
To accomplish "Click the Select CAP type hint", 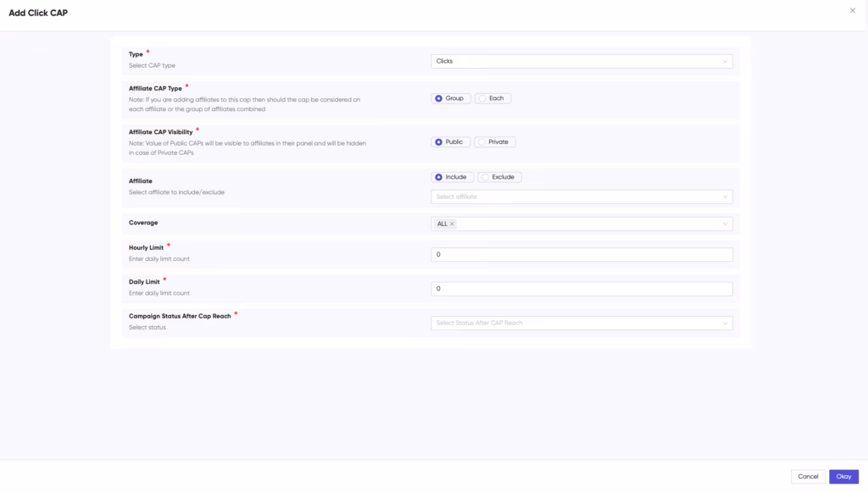I will [x=153, y=65].
